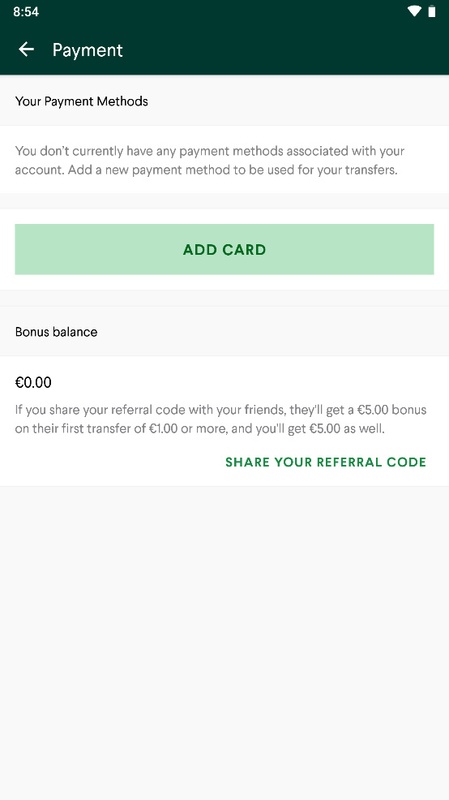The height and width of the screenshot is (800, 449).
Task: Tap the clock showing 8:54
Action: tap(26, 12)
